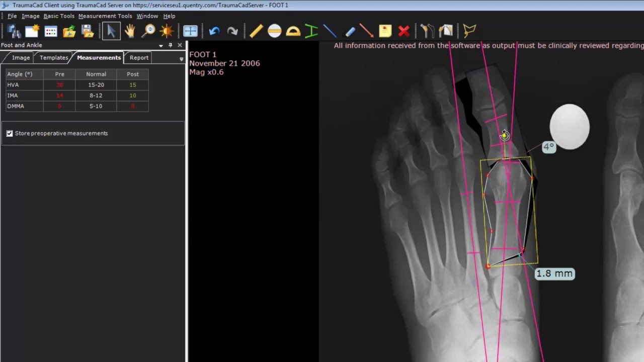Click the Normal column header

96,74
